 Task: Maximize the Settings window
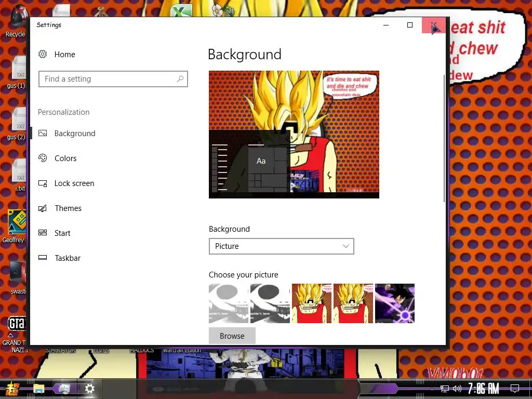pyautogui.click(x=410, y=25)
